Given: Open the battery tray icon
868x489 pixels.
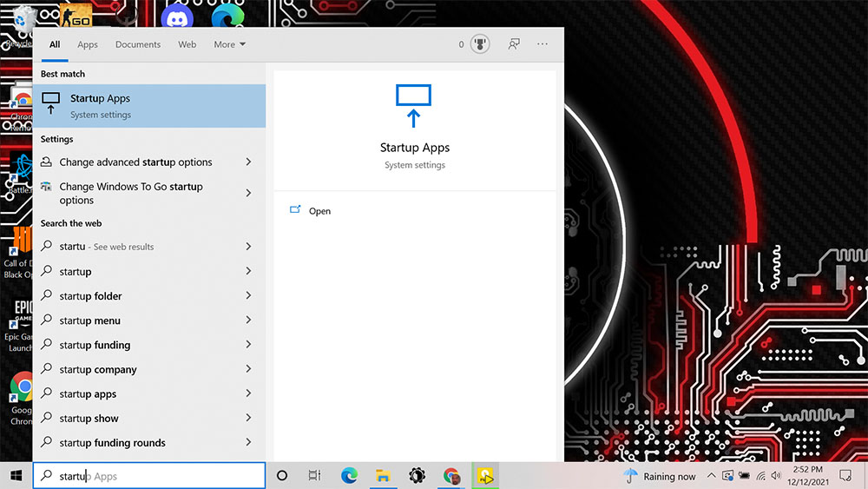Looking at the screenshot, I should tap(744, 476).
